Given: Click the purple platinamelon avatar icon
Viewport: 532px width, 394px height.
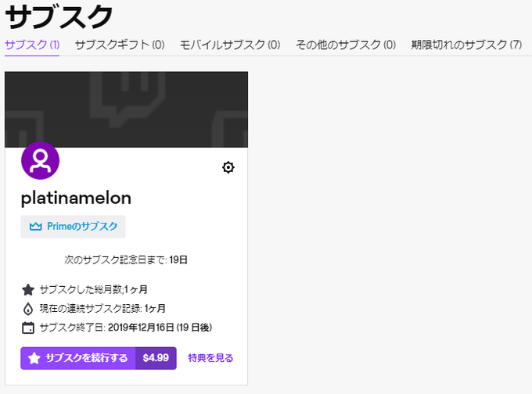Looking at the screenshot, I should 41,160.
